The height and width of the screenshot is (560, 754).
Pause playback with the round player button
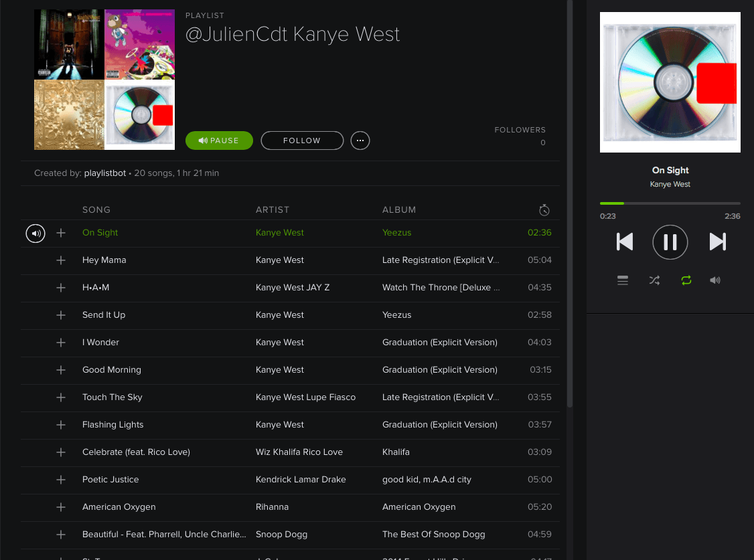click(670, 242)
